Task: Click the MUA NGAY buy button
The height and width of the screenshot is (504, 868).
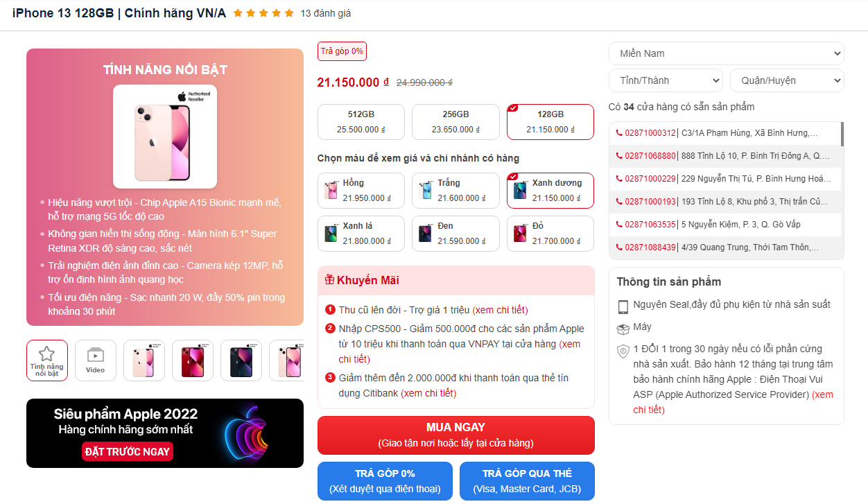Action: click(456, 435)
